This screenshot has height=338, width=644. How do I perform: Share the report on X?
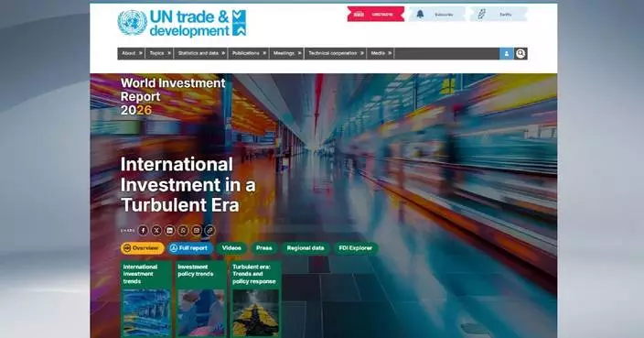(156, 230)
